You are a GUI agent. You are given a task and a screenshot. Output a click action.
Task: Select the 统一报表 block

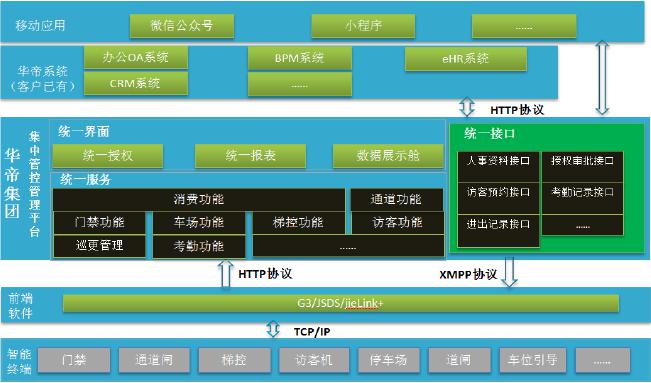[250, 156]
